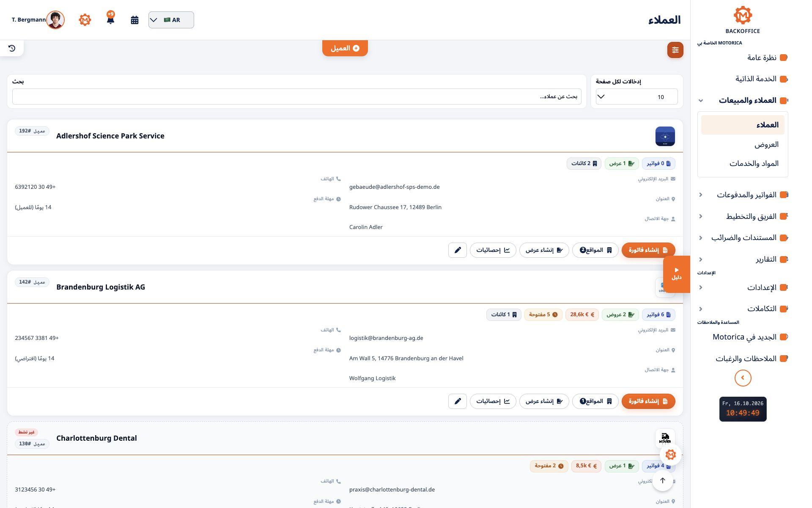This screenshot has height=508, width=812.
Task: Click email logistik@brandenburg-ag.de
Action: point(386,338)
